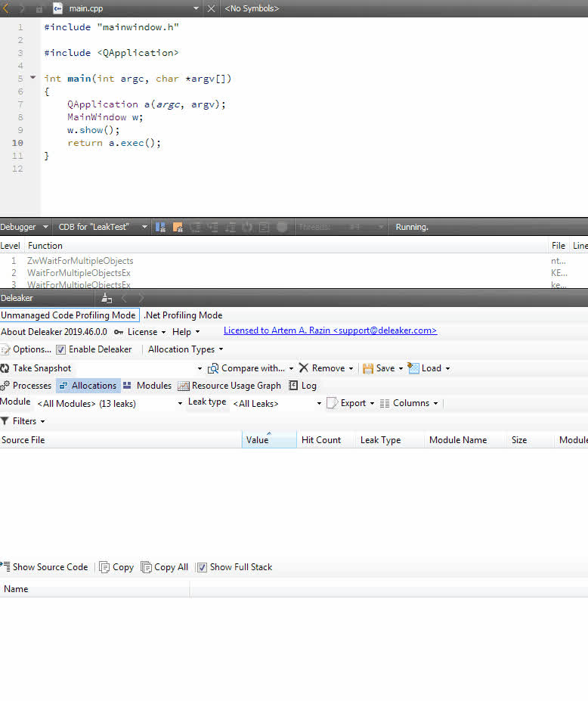Click the Export icon
Viewport: 588px width, 701px height.
click(332, 403)
